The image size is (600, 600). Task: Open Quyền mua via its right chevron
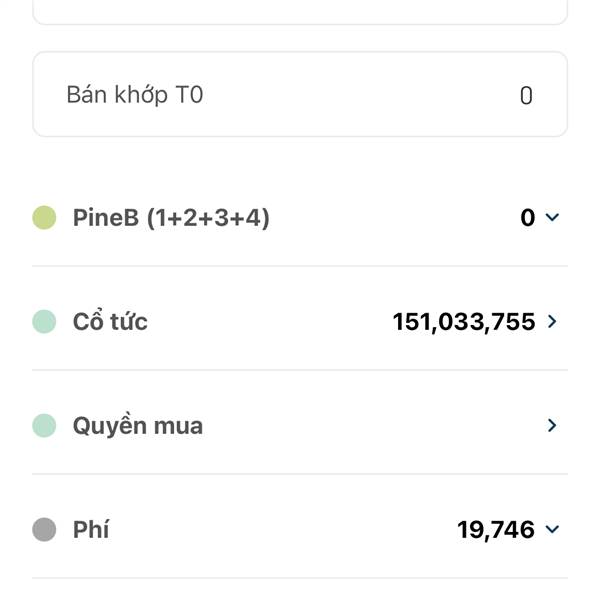(x=552, y=425)
